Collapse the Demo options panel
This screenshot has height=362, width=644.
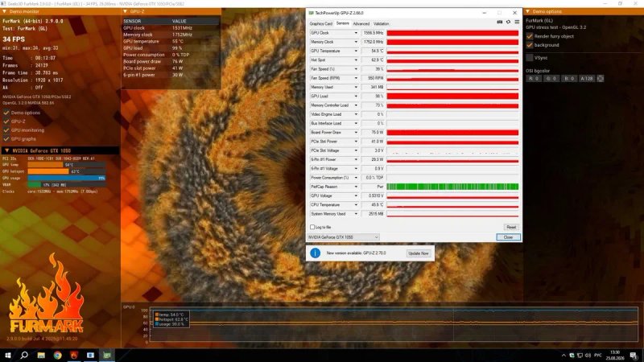(x=528, y=11)
